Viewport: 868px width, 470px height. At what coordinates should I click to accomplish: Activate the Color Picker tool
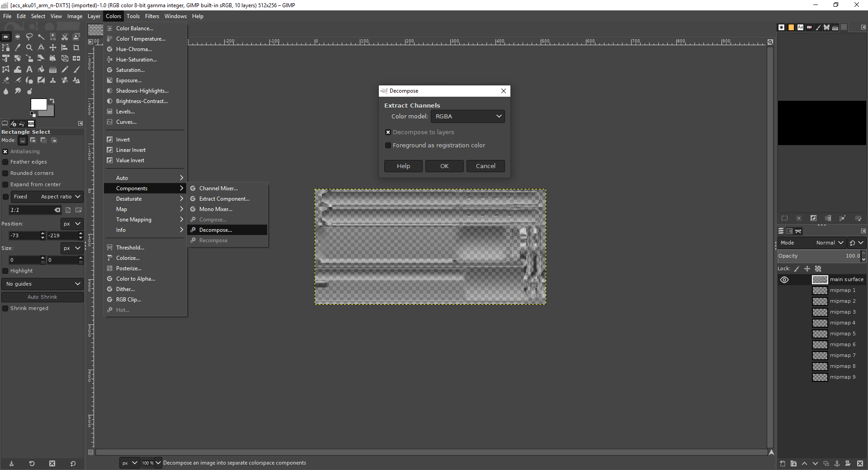tap(18, 47)
